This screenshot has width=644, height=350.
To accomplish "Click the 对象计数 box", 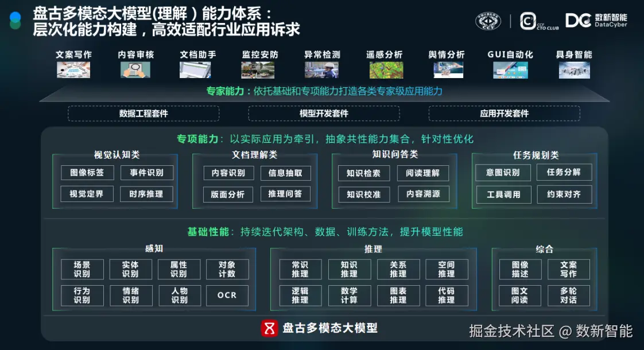I will (x=227, y=269).
